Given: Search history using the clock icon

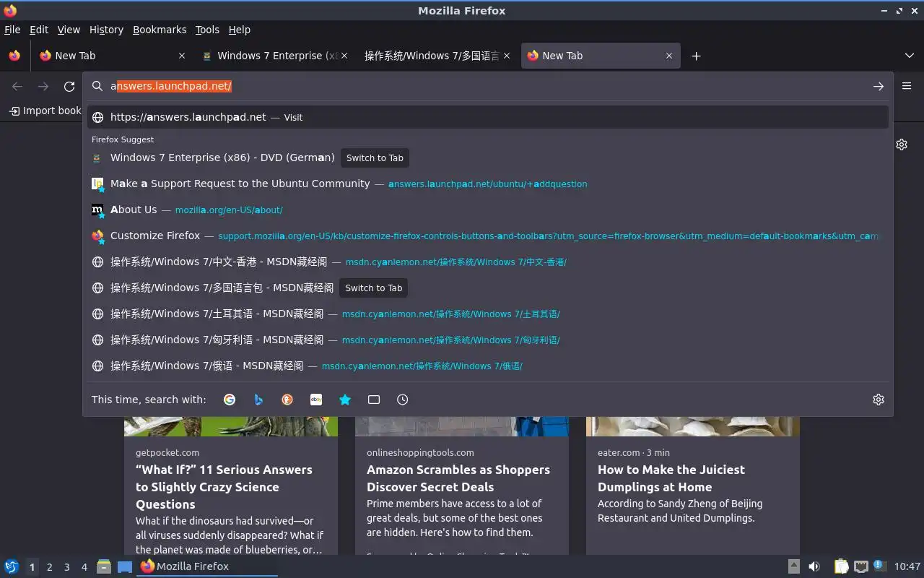Looking at the screenshot, I should pyautogui.click(x=403, y=400).
